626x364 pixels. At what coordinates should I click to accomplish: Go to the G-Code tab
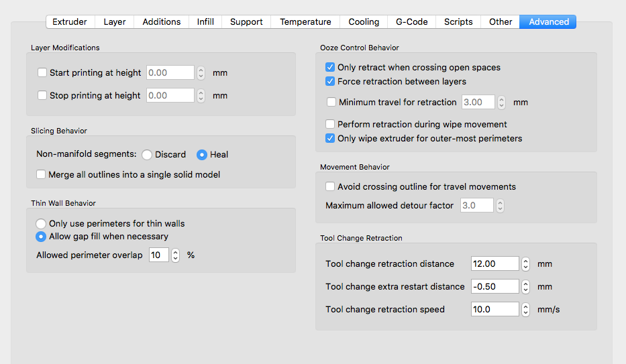click(411, 21)
